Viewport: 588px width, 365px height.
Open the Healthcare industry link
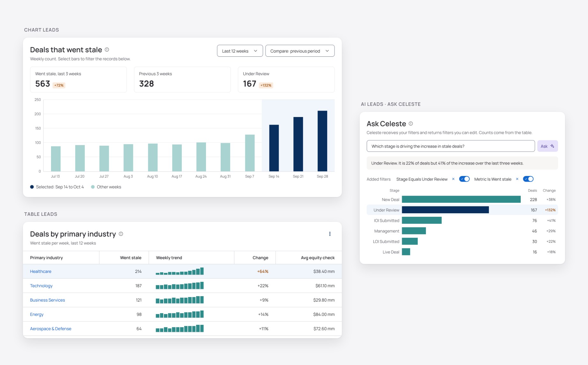[40, 272]
